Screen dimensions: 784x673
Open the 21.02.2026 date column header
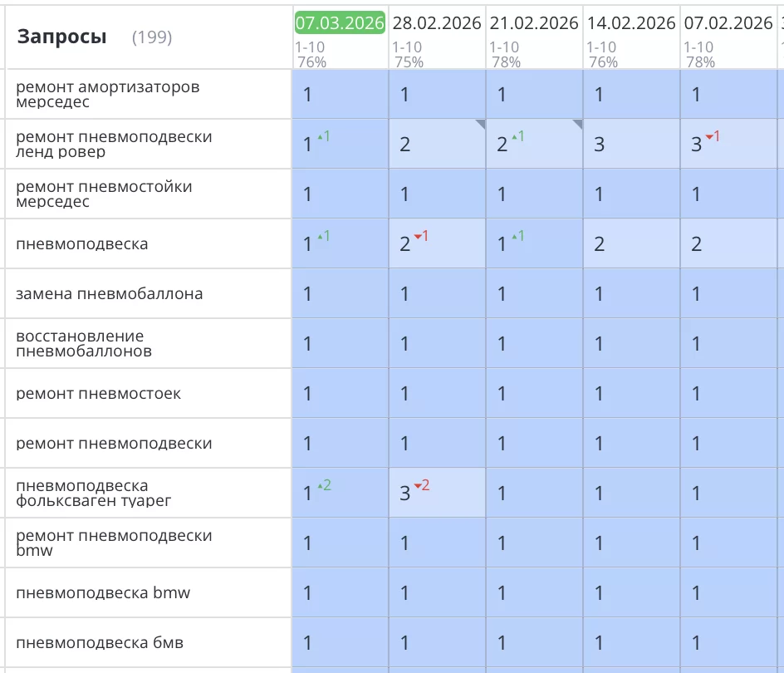[534, 23]
